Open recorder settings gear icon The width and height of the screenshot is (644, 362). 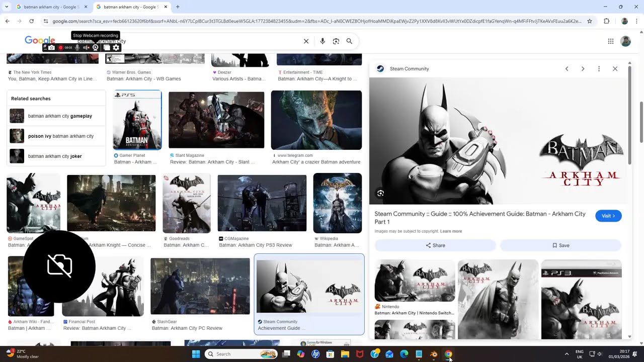[x=116, y=48]
